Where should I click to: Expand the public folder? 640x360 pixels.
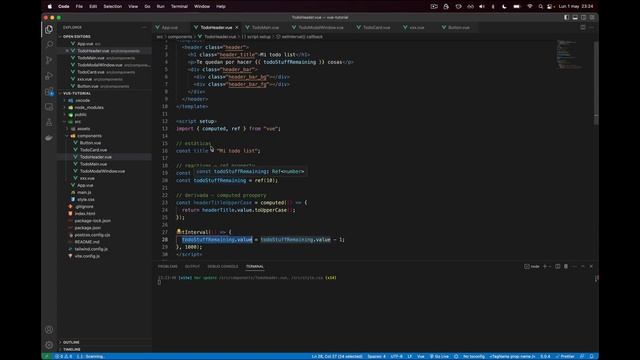[80, 115]
